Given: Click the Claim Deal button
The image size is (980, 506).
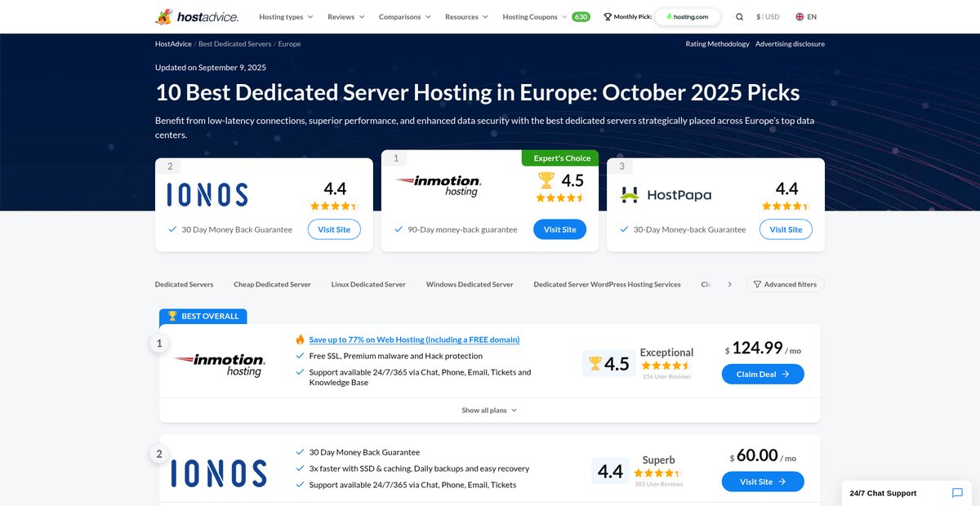Looking at the screenshot, I should [x=763, y=374].
